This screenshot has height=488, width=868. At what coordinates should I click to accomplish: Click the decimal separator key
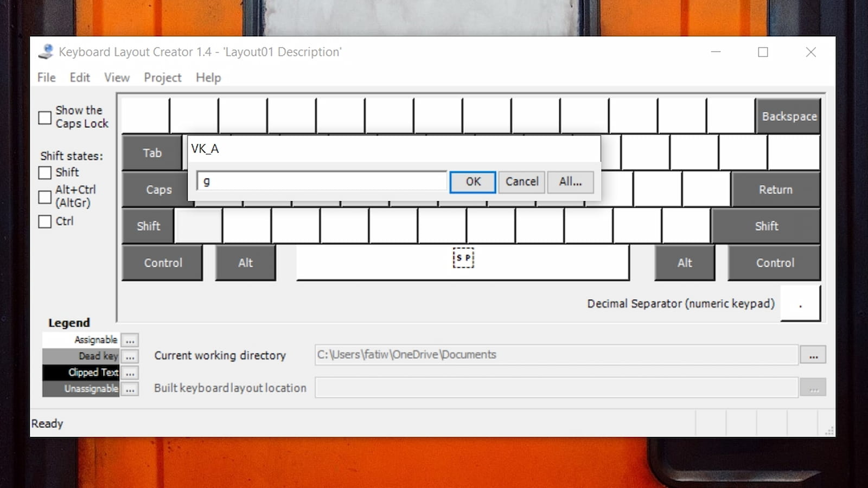800,304
